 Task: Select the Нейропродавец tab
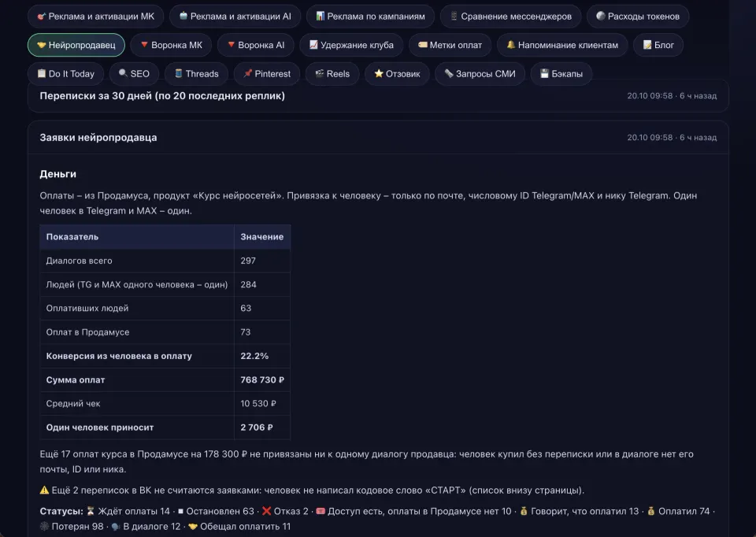coord(76,46)
